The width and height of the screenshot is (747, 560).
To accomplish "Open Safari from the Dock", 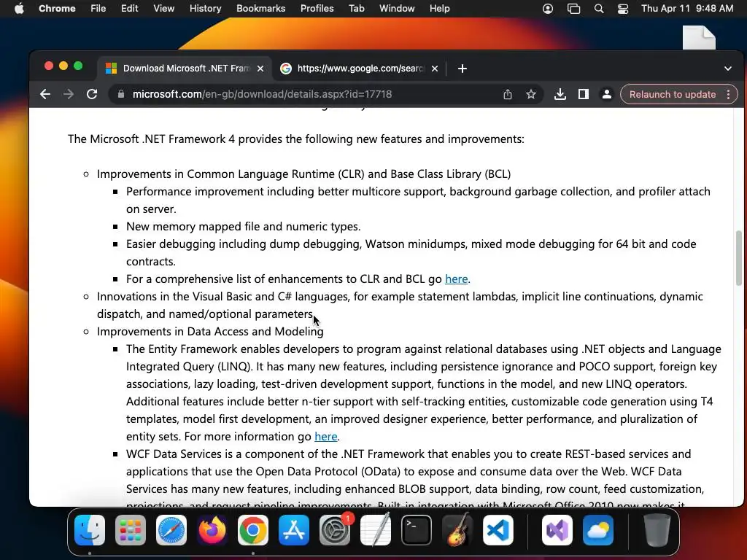I will (x=171, y=530).
